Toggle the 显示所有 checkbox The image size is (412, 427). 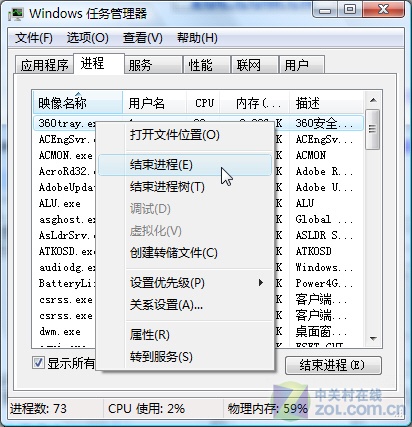38,362
